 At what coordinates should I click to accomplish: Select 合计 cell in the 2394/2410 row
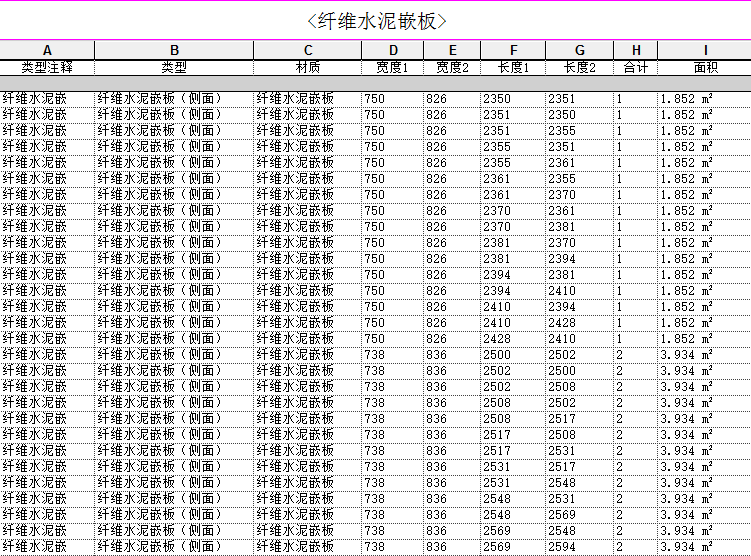(636, 291)
